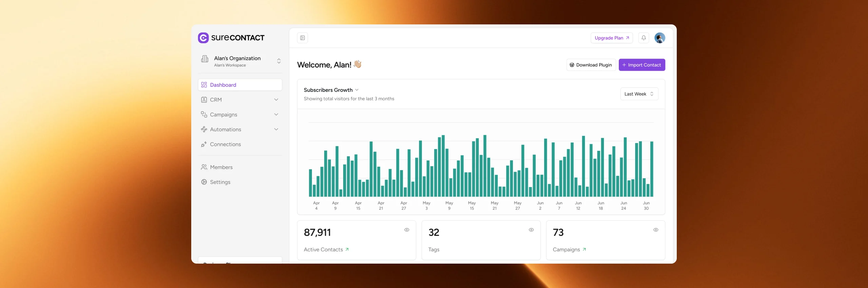
Task: Click the Import Contact button
Action: tap(642, 65)
